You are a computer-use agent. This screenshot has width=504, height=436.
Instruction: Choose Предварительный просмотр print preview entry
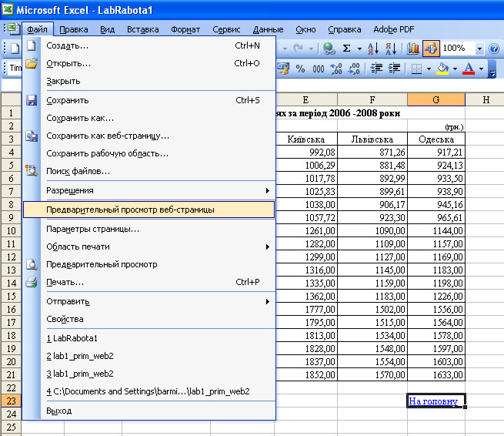click(x=149, y=264)
